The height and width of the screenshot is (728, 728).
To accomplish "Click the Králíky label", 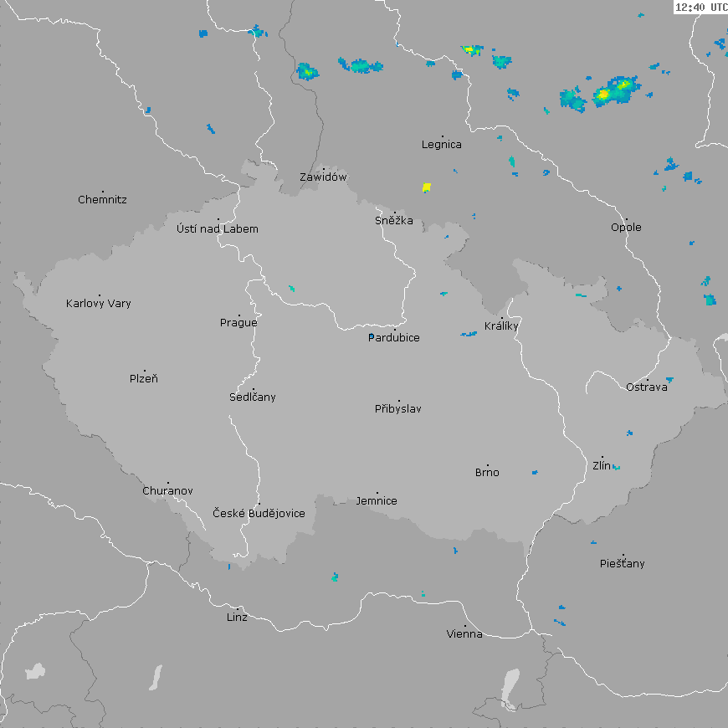I will 501,326.
